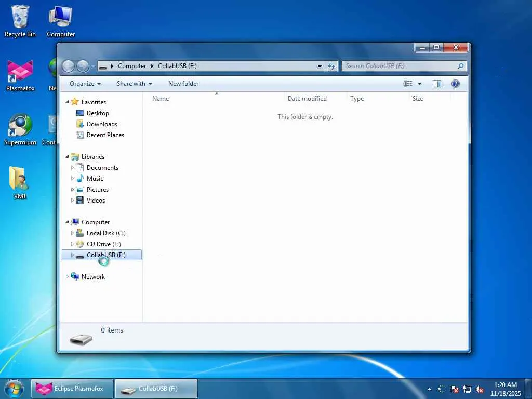Screen dimensions: 532x399
Task: Show hidden tray icons arrow
Action: pyautogui.click(x=429, y=389)
